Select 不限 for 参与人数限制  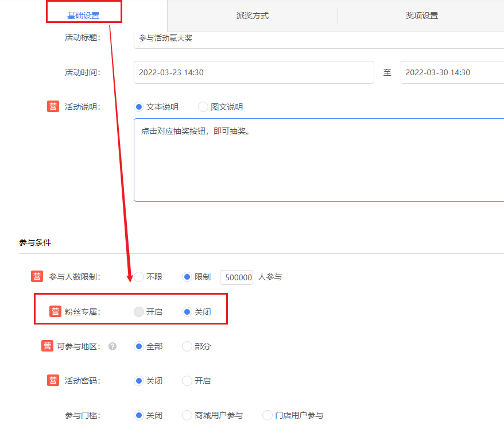point(139,277)
